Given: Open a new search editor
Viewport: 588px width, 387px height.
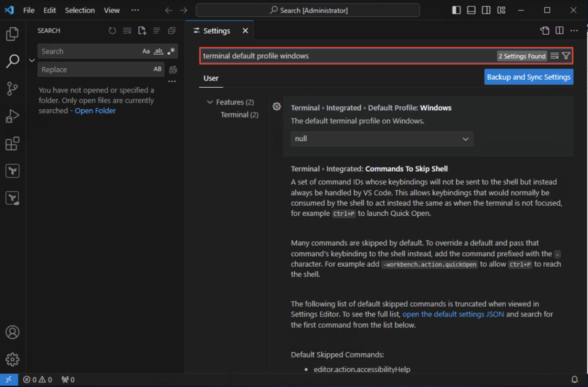Looking at the screenshot, I should click(x=142, y=31).
